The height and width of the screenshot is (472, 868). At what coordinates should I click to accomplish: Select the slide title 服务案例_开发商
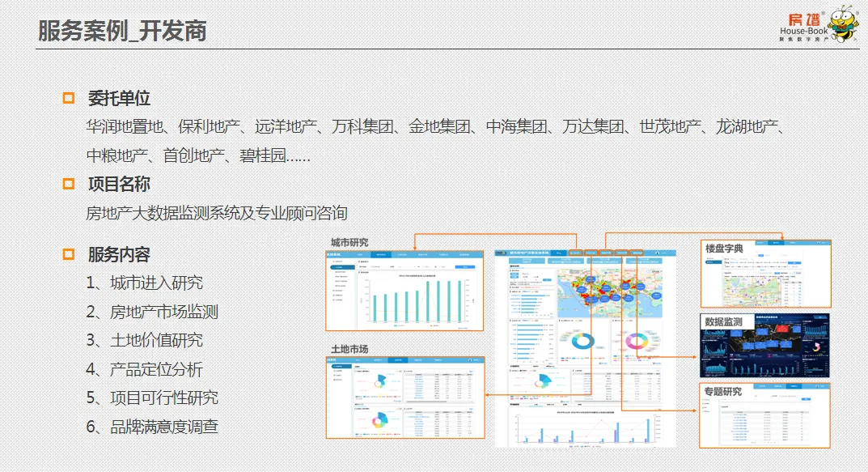[122, 31]
